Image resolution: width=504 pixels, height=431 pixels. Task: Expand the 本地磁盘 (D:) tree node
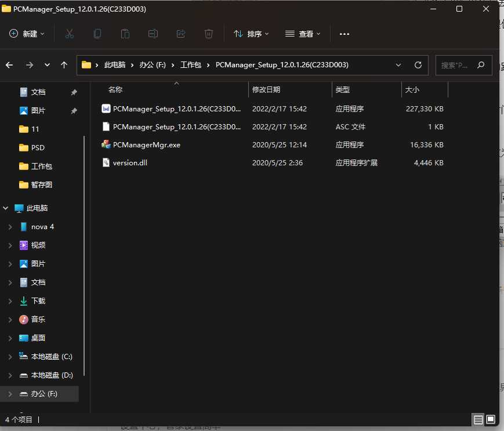(x=10, y=375)
